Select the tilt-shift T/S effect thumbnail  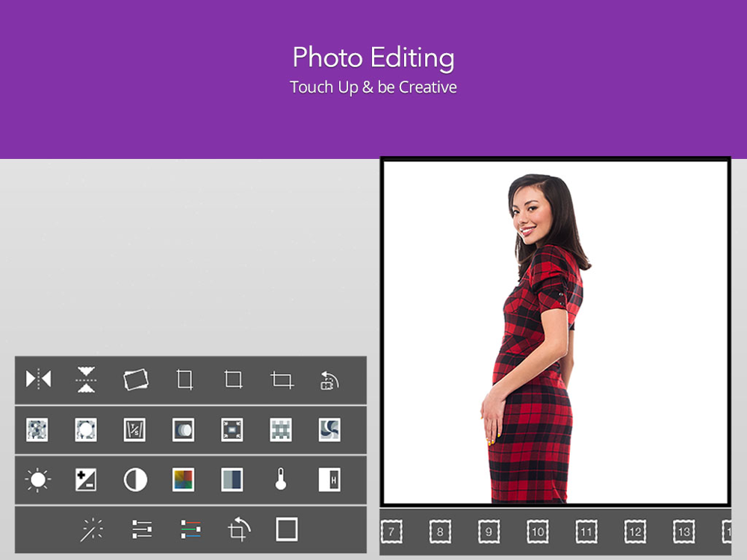pos(135,429)
